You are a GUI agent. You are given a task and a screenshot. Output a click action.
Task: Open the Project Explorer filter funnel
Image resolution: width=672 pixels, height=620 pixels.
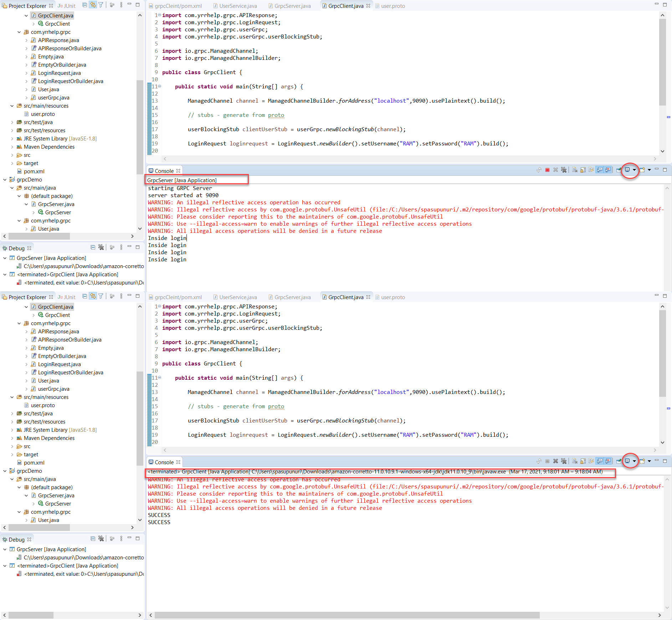(x=101, y=5)
